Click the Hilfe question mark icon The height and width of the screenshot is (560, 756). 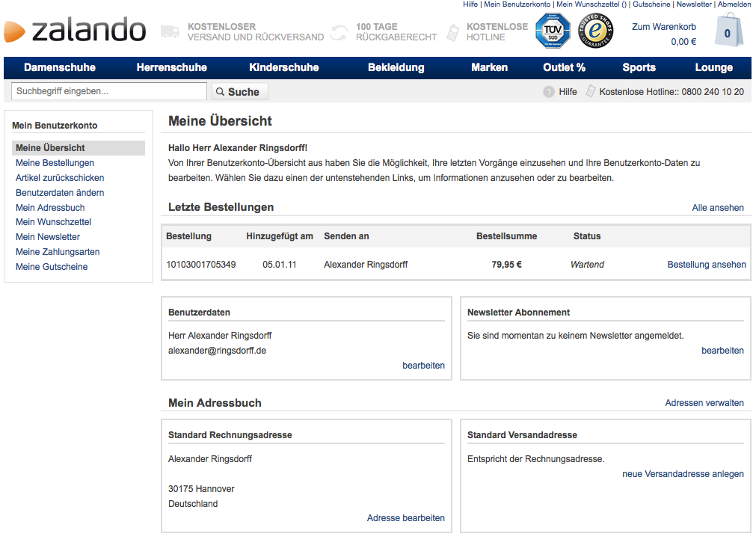(x=549, y=92)
